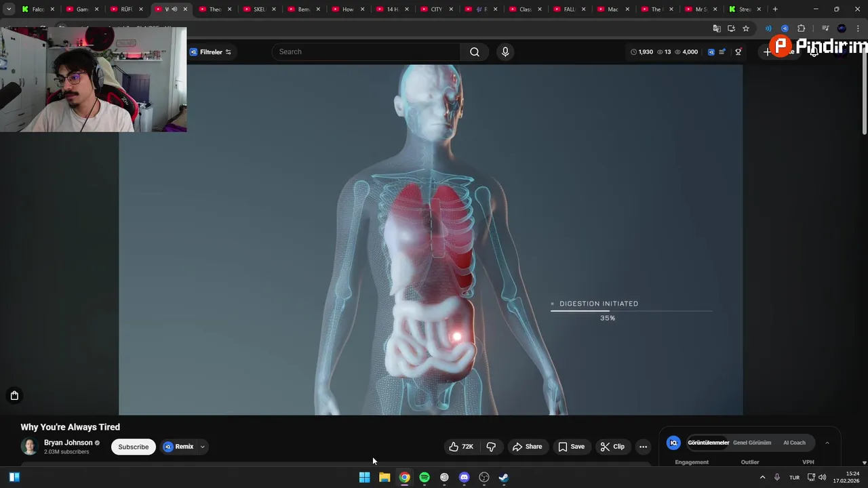Start voice search with the microphone icon
868x488 pixels.
pyautogui.click(x=505, y=52)
